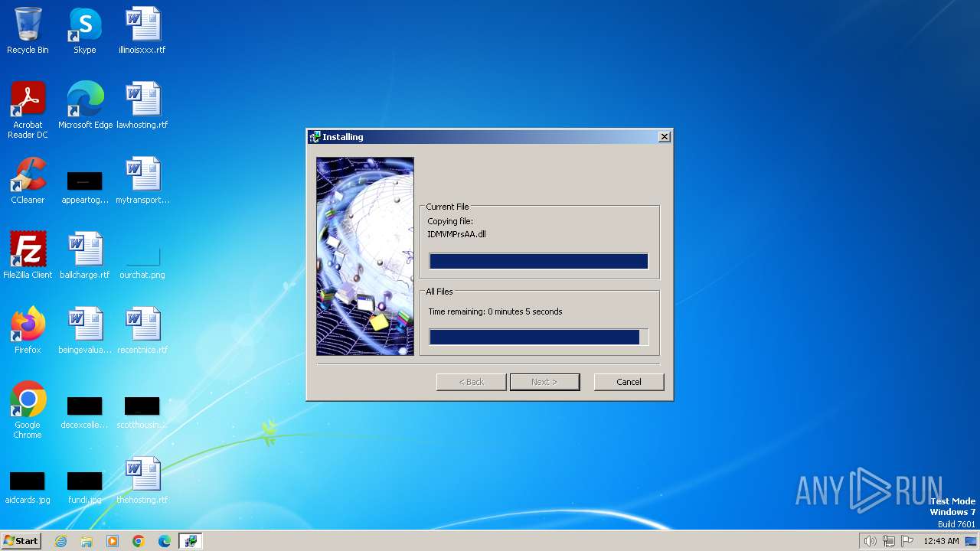The image size is (980, 551).
Task: Select the decexcelle... file icon
Action: pyautogui.click(x=84, y=412)
